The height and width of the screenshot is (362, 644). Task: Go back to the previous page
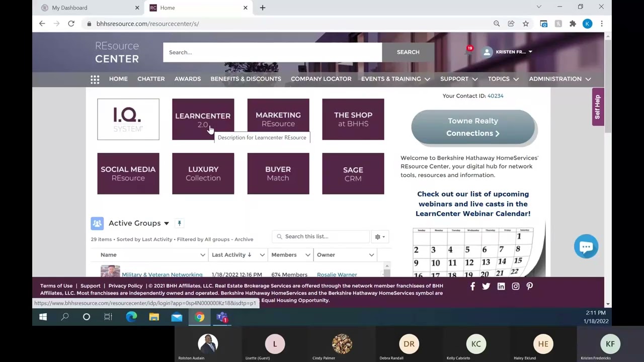pyautogui.click(x=42, y=24)
